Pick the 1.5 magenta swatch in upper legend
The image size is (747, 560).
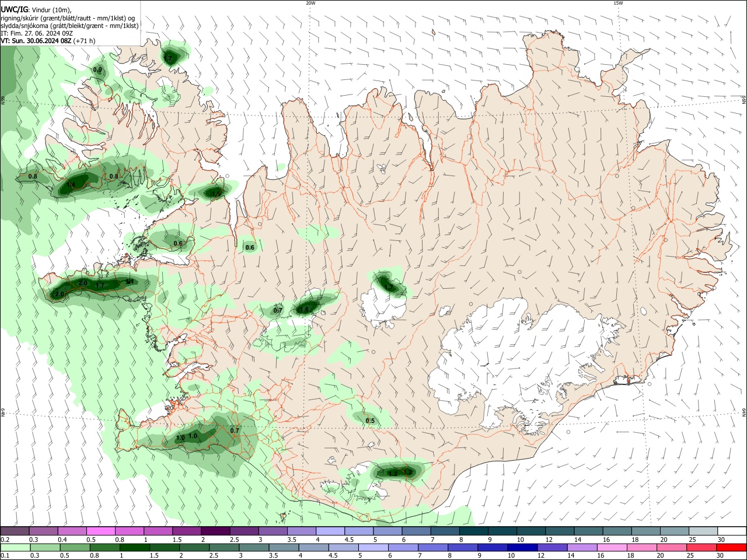(187, 531)
